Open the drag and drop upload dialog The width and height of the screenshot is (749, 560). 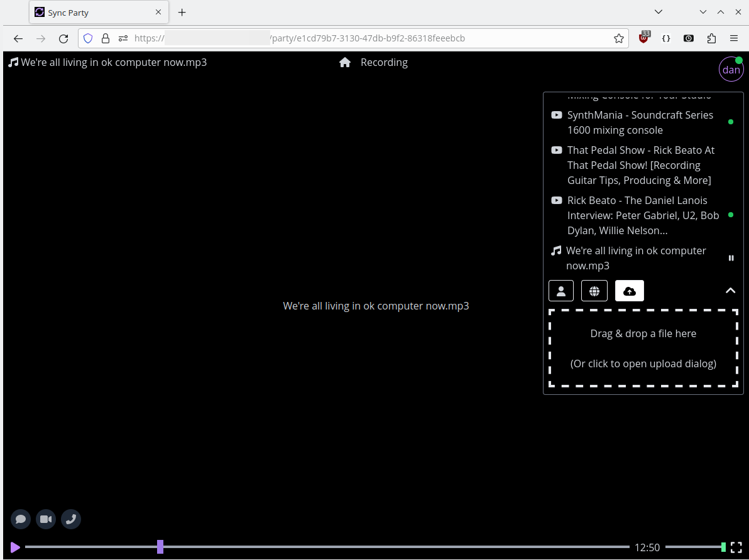[643, 348]
